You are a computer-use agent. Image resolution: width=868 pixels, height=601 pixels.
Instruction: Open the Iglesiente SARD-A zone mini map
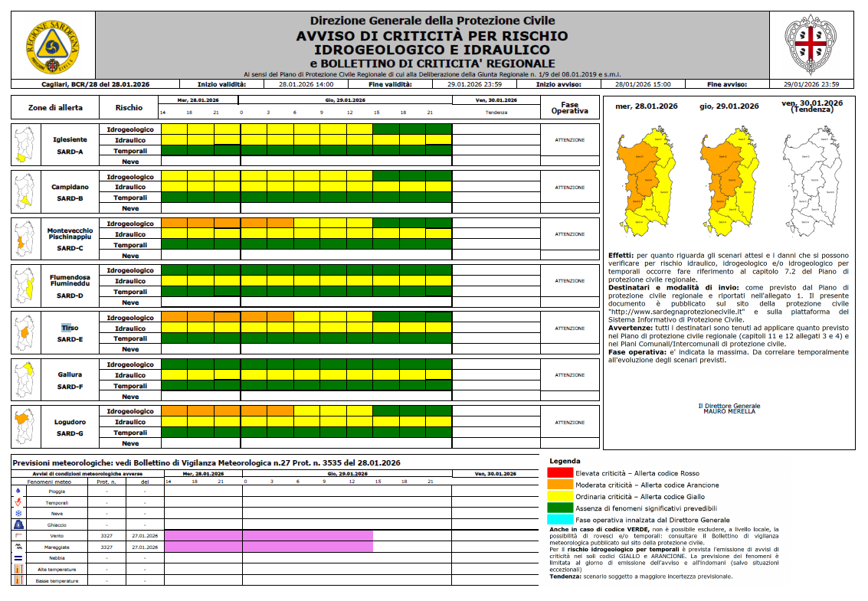point(25,143)
